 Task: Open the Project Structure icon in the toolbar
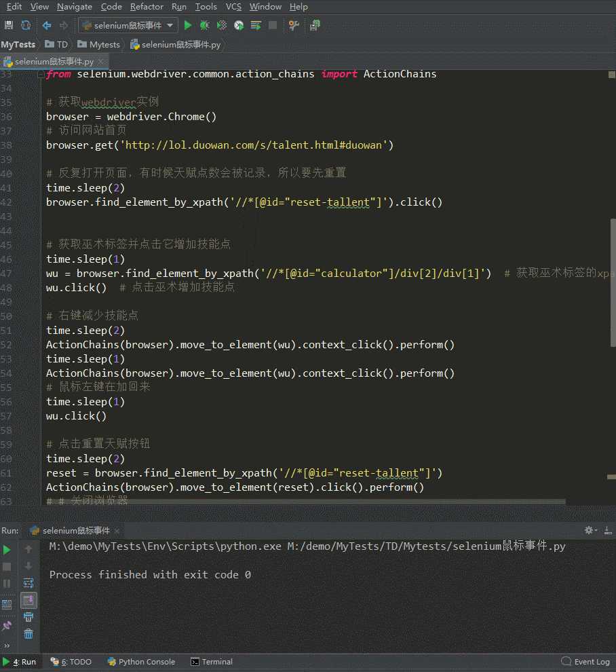coord(315,25)
